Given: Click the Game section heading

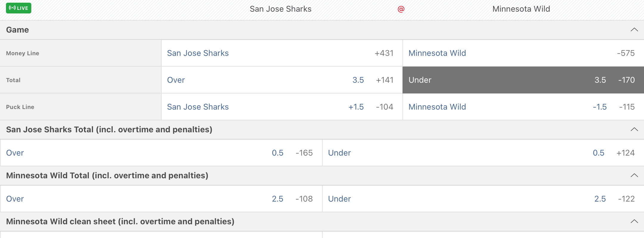Looking at the screenshot, I should pyautogui.click(x=18, y=30).
